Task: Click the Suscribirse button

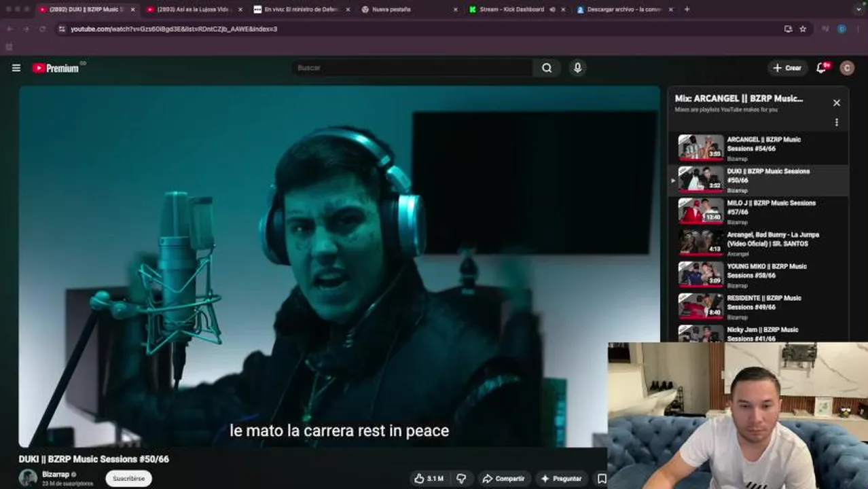Action: click(128, 478)
